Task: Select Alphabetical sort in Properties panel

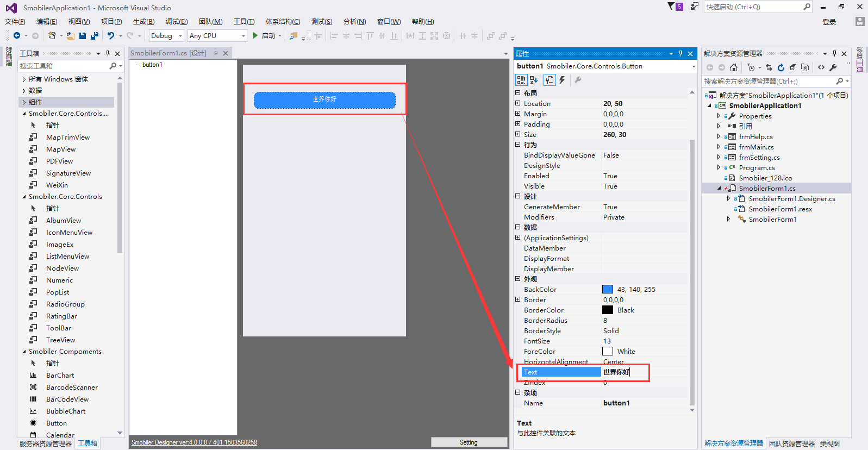Action: (x=534, y=80)
